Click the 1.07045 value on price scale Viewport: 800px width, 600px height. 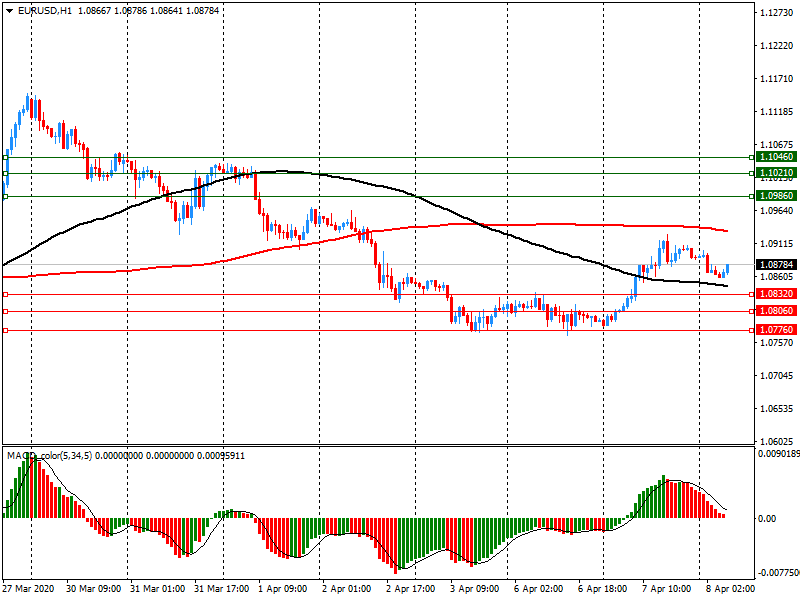coord(776,376)
